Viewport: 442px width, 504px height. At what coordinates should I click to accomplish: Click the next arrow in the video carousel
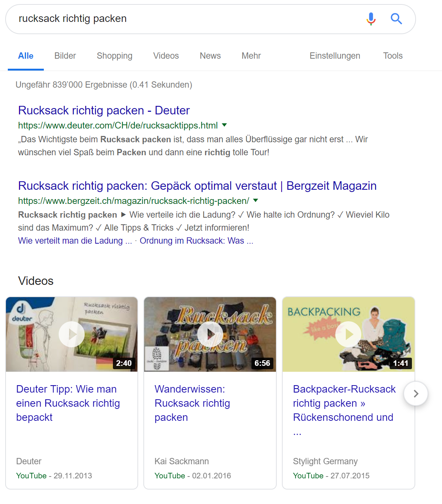[416, 394]
